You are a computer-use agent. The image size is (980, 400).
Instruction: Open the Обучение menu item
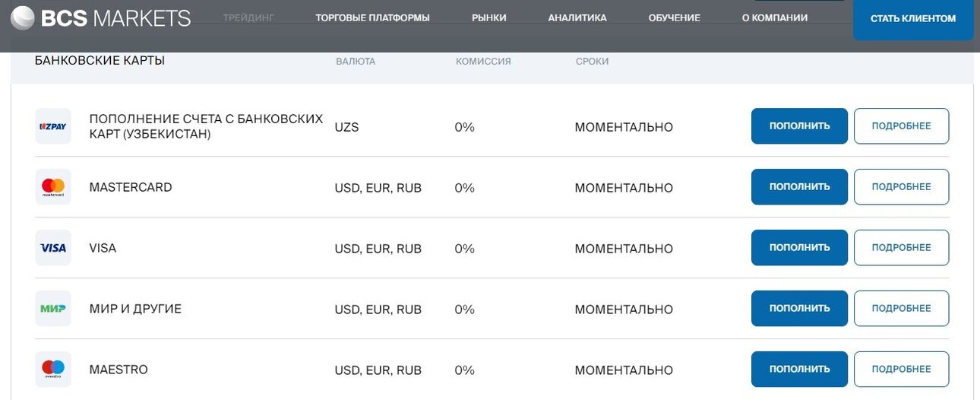[675, 17]
